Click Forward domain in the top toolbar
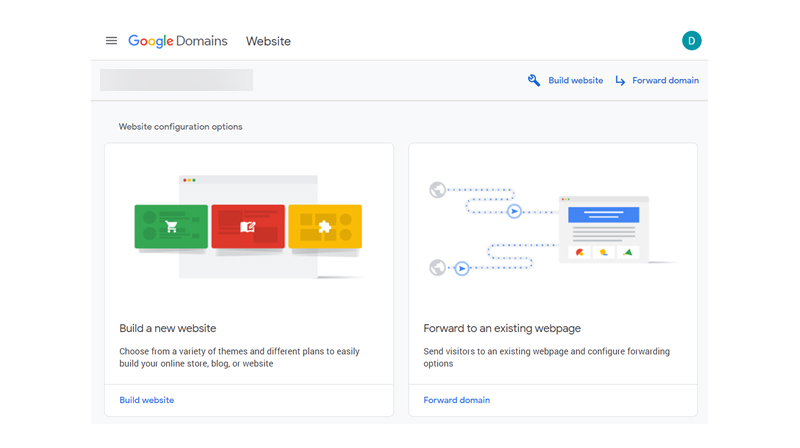Image resolution: width=800 pixels, height=448 pixels. [x=665, y=81]
